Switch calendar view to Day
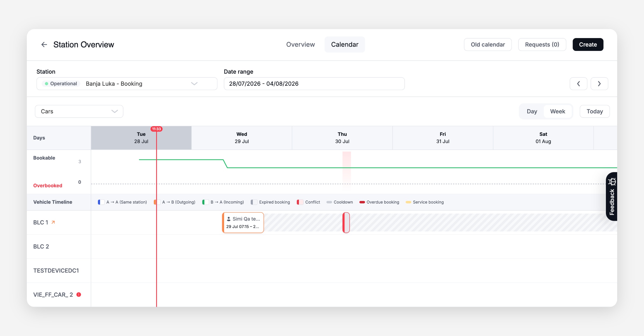Image resolution: width=644 pixels, height=336 pixels. pos(532,111)
